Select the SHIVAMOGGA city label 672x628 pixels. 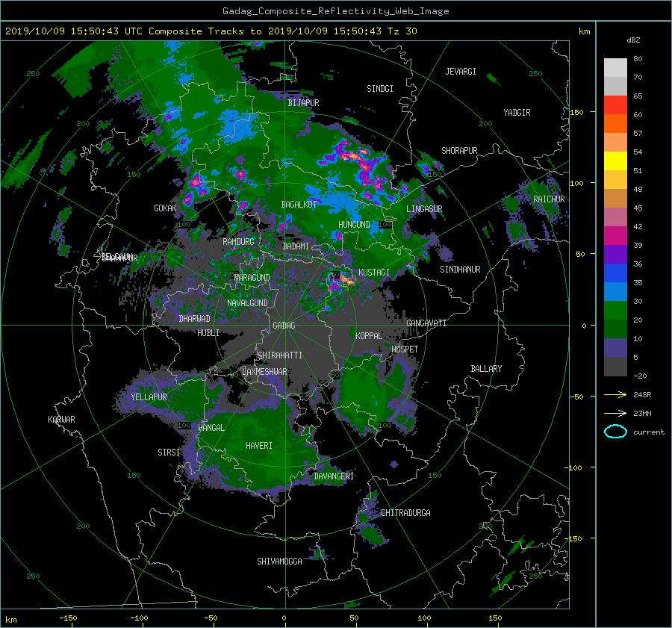point(279,562)
